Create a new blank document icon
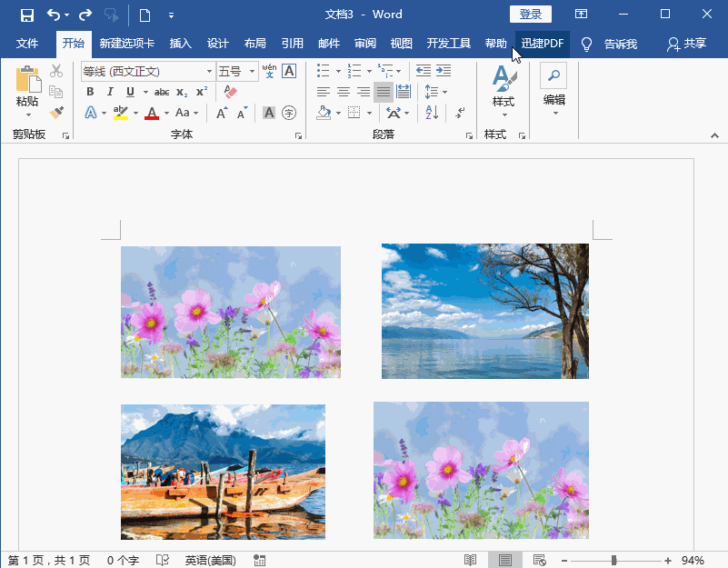Screen dimensions: 728x568 coord(145,15)
